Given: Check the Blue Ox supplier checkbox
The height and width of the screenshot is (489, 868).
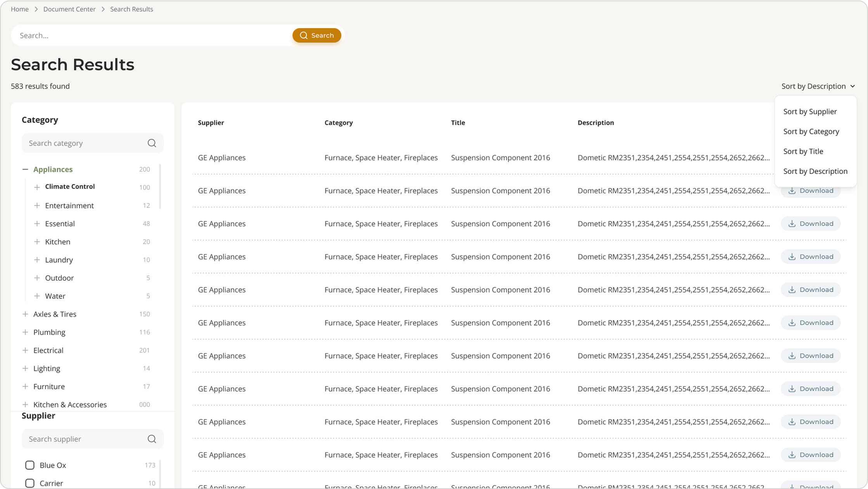Looking at the screenshot, I should (x=30, y=465).
